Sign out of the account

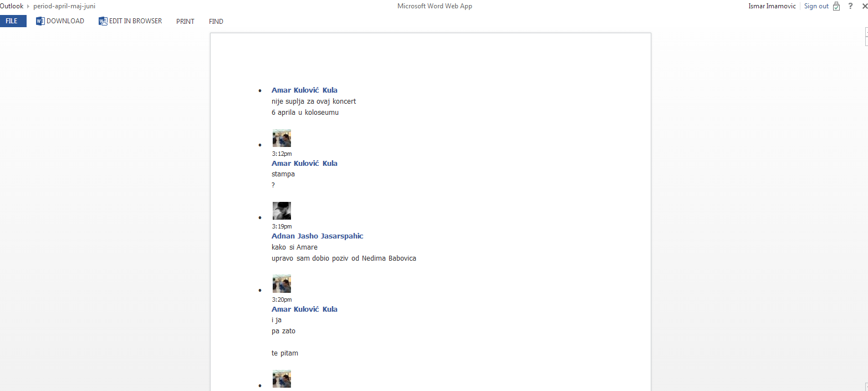point(816,6)
